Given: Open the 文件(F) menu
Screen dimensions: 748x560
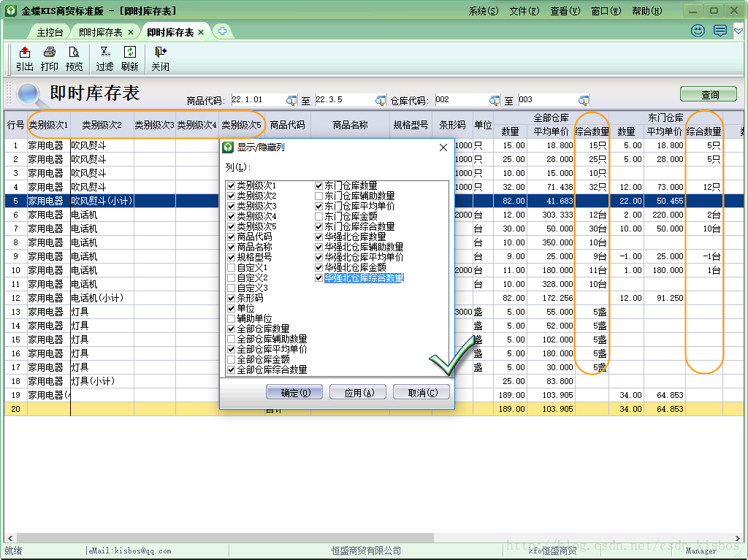Looking at the screenshot, I should coord(524,11).
